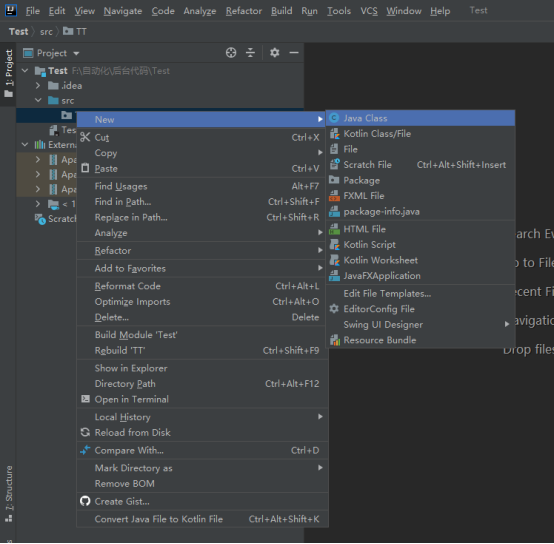Collapse the External Libraries node

point(25,144)
